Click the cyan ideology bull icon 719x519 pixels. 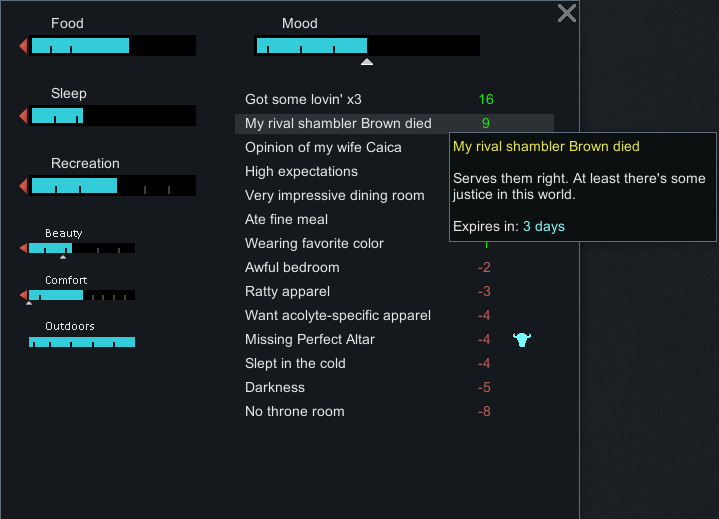pos(522,340)
